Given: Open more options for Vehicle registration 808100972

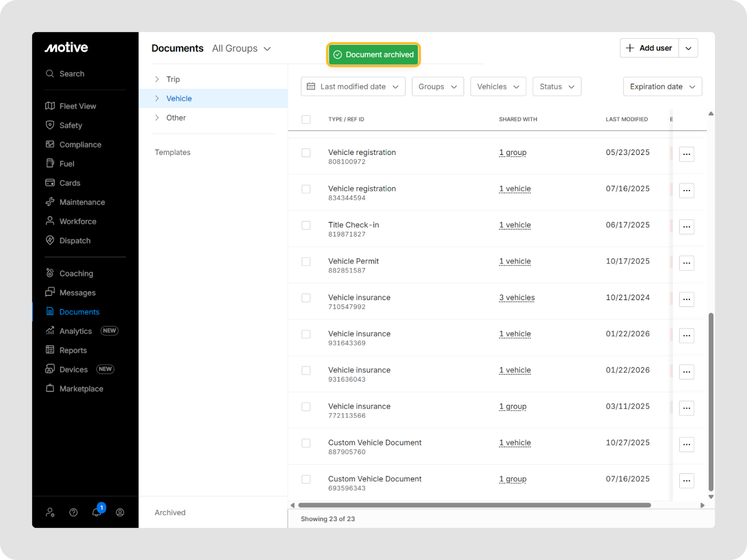Looking at the screenshot, I should (x=686, y=154).
